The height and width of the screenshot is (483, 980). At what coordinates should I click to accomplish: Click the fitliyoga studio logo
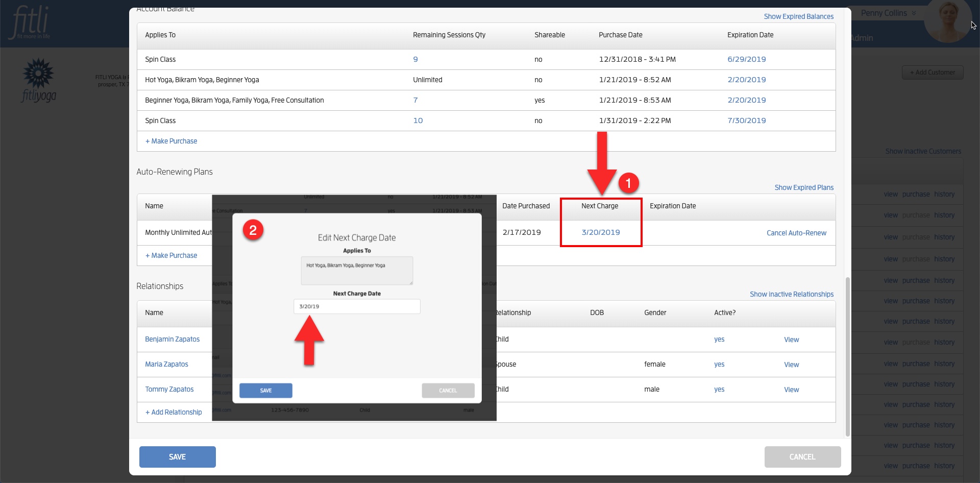pyautogui.click(x=39, y=80)
